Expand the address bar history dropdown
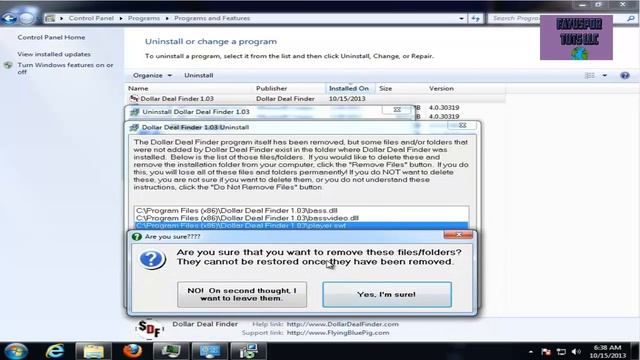640x360 pixels. click(461, 18)
